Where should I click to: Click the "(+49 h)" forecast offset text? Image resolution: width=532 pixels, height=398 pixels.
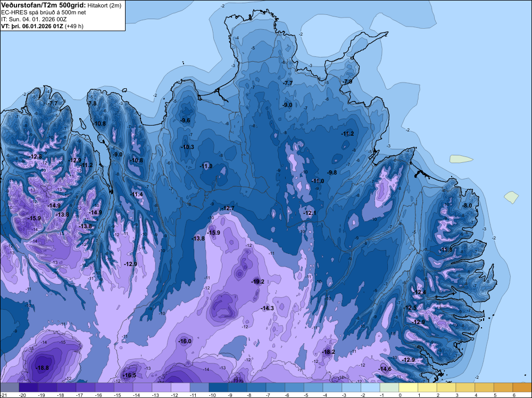coord(74,26)
